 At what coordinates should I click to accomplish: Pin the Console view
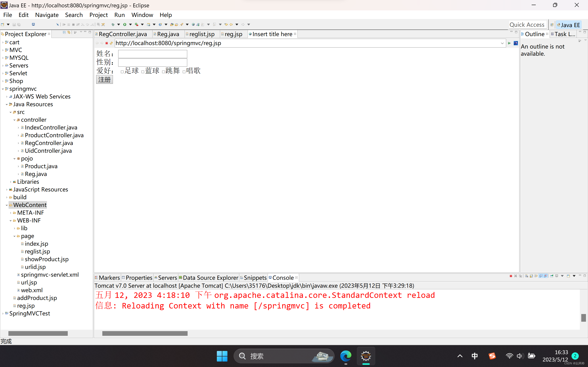pyautogui.click(x=552, y=276)
